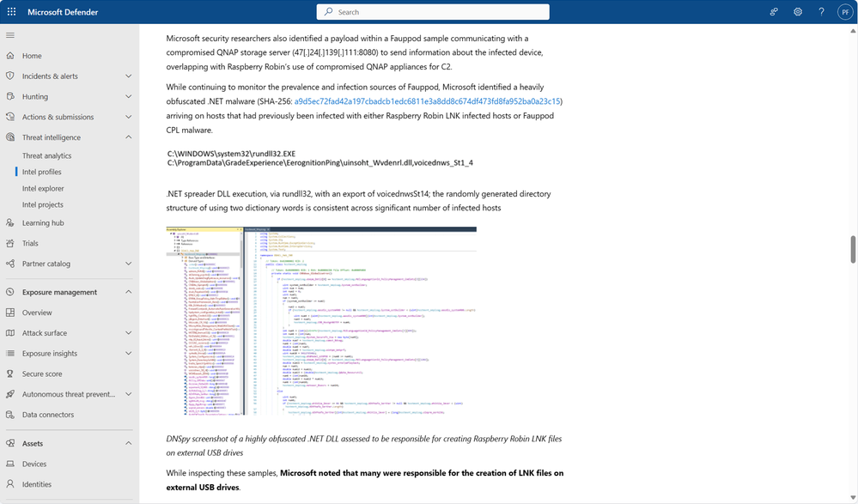858x504 pixels.
Task: Open Learning hub navigation link
Action: pos(43,222)
